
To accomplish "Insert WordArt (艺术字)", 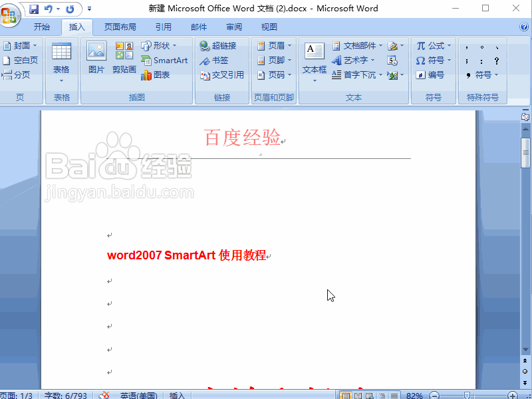I will click(x=353, y=61).
